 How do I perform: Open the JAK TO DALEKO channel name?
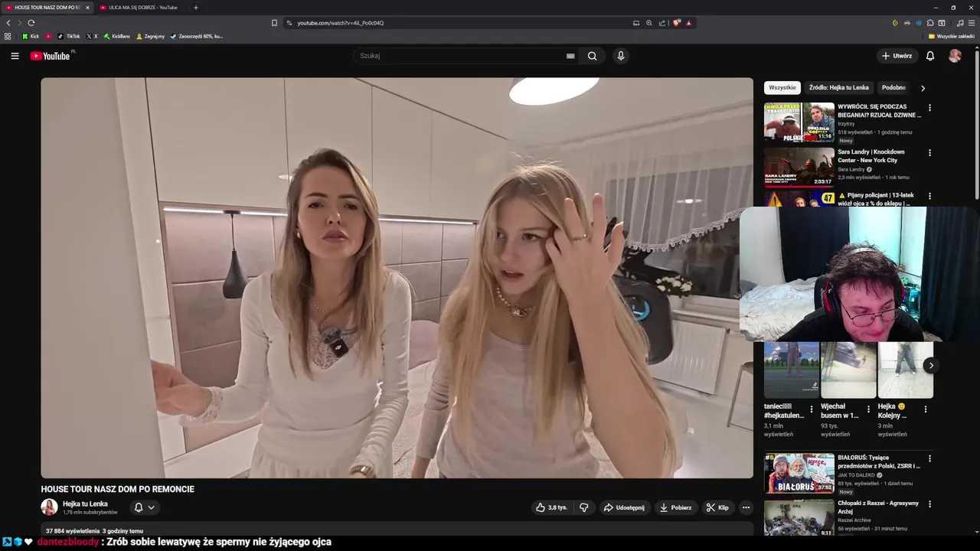tap(856, 475)
